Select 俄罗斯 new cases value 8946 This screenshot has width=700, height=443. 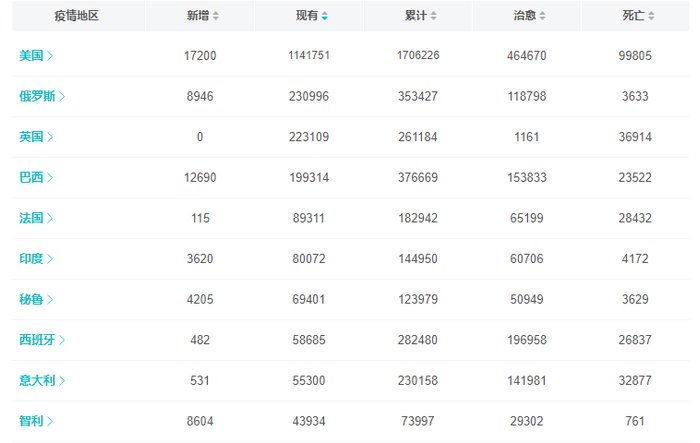click(200, 96)
